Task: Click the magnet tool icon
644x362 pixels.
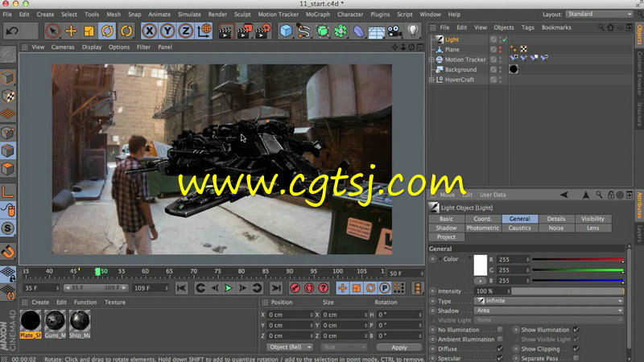Action: [8, 251]
